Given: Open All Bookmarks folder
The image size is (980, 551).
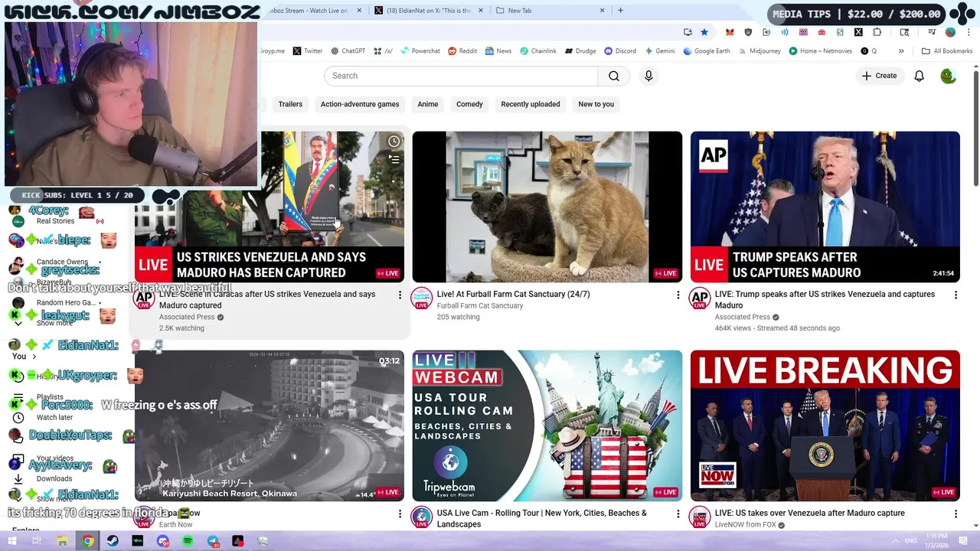Looking at the screenshot, I should pos(947,51).
